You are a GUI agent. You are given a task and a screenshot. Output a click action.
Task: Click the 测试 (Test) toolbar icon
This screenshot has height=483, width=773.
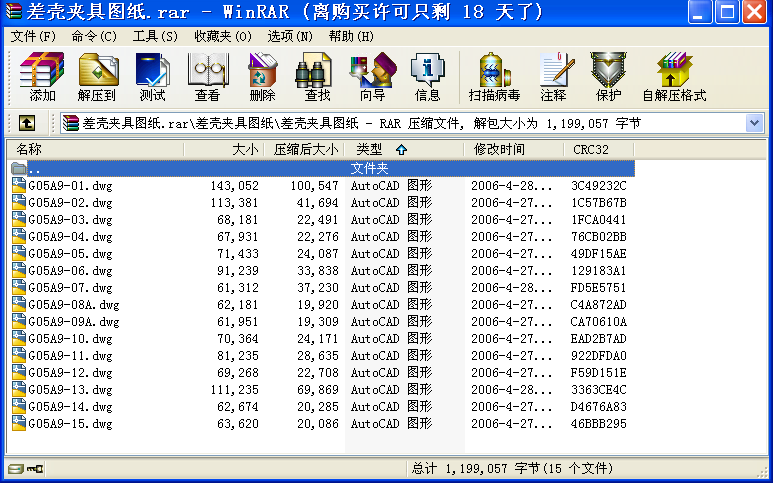pos(152,77)
